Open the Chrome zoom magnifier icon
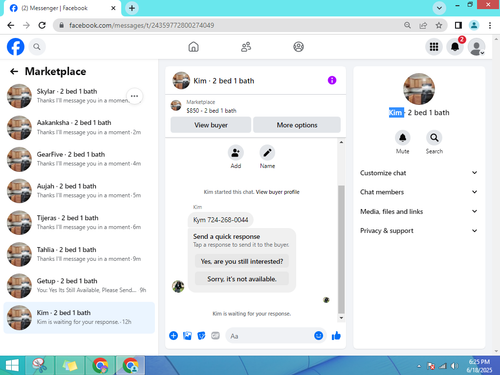Image resolution: width=500 pixels, height=375 pixels. [x=407, y=25]
